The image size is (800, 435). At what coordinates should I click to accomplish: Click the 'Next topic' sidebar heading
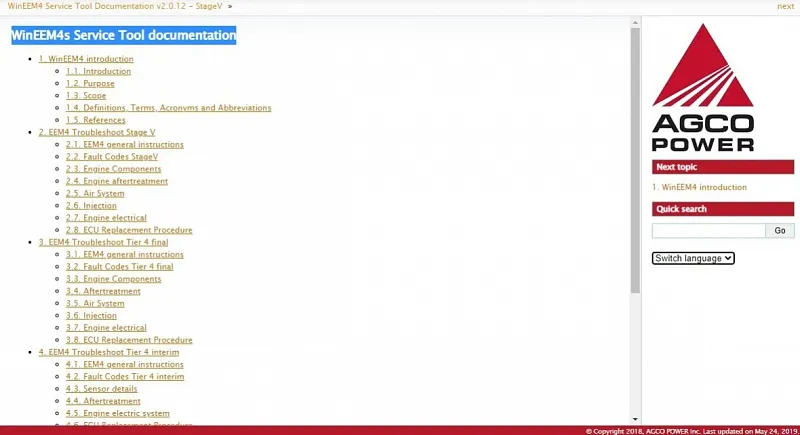pos(723,167)
